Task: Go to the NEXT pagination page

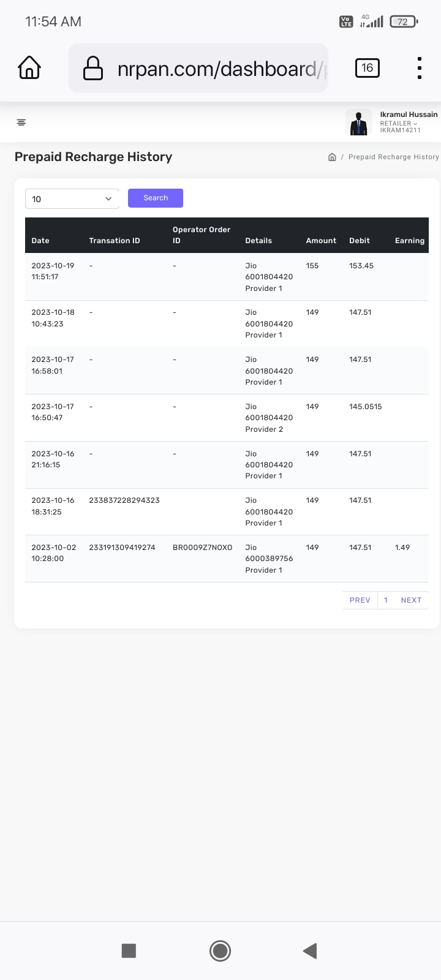Action: (x=411, y=600)
